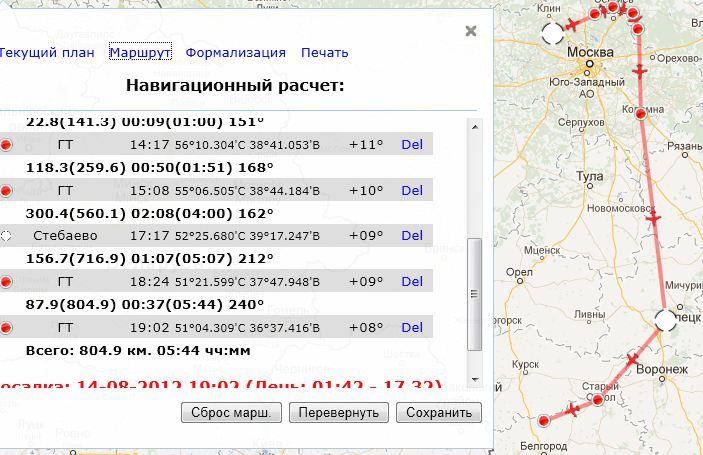
Task: Open the Текущий план tab
Action: click(46, 52)
